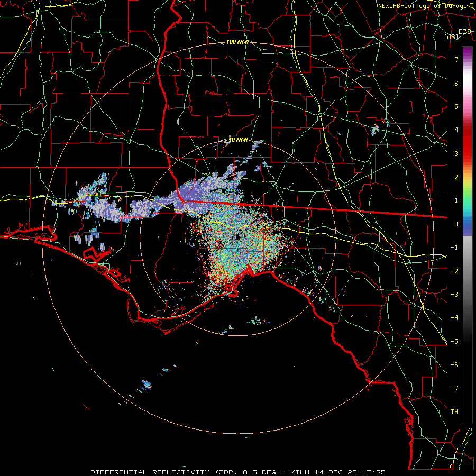Click the 6 value on color scale
The height and width of the screenshot is (476, 476).
[x=456, y=83]
